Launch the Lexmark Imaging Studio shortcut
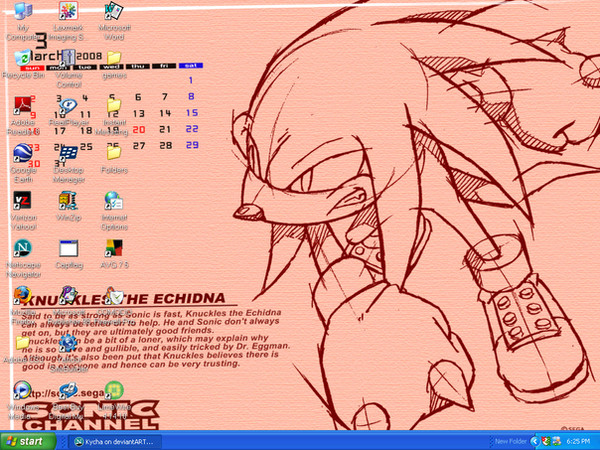This screenshot has height=450, width=600. click(68, 11)
